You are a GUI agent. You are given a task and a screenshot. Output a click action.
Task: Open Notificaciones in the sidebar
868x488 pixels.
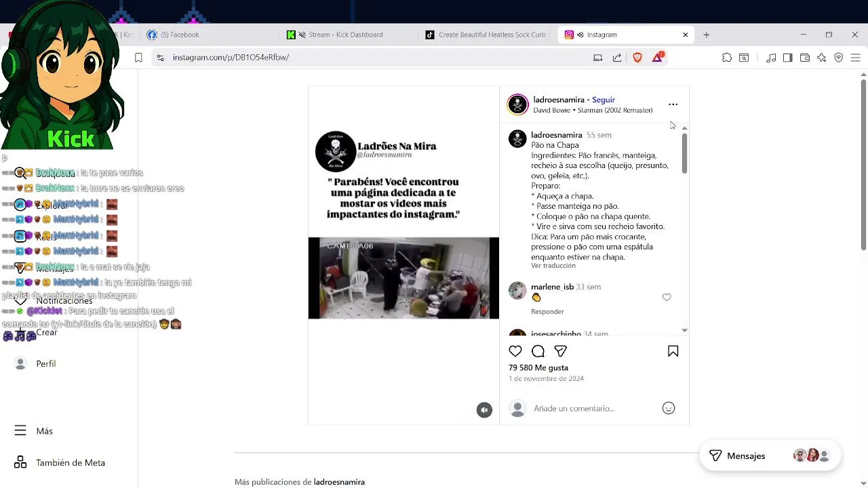click(64, 300)
